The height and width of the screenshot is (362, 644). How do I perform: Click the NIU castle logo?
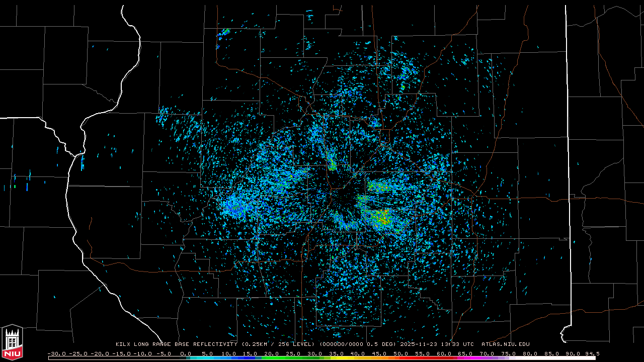pos(12,343)
